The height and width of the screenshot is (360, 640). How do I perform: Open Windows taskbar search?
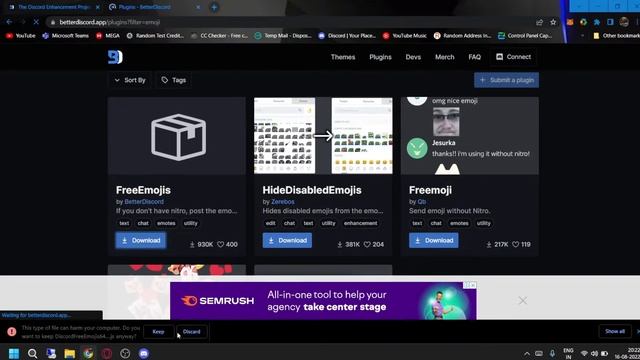pyautogui.click(x=32, y=353)
